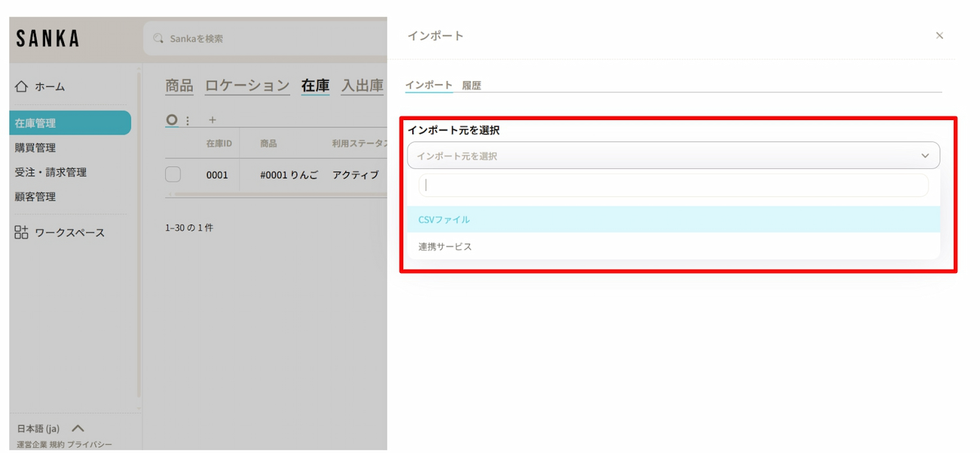Expand the 日本語 (ja) language selector
This screenshot has height=453, width=980.
tap(78, 429)
